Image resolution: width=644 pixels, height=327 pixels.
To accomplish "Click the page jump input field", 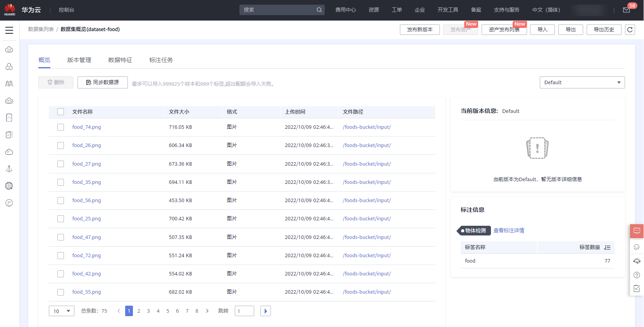I will click(x=244, y=311).
